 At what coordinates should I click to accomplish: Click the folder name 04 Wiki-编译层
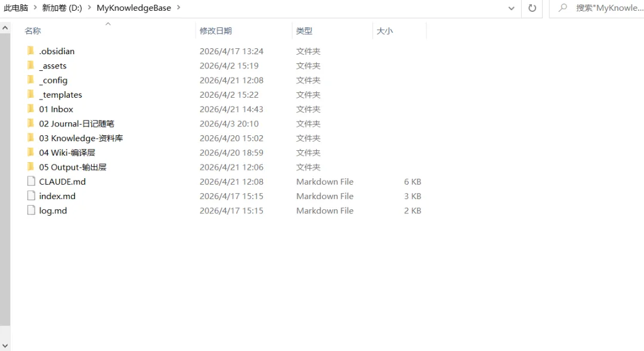[67, 153]
